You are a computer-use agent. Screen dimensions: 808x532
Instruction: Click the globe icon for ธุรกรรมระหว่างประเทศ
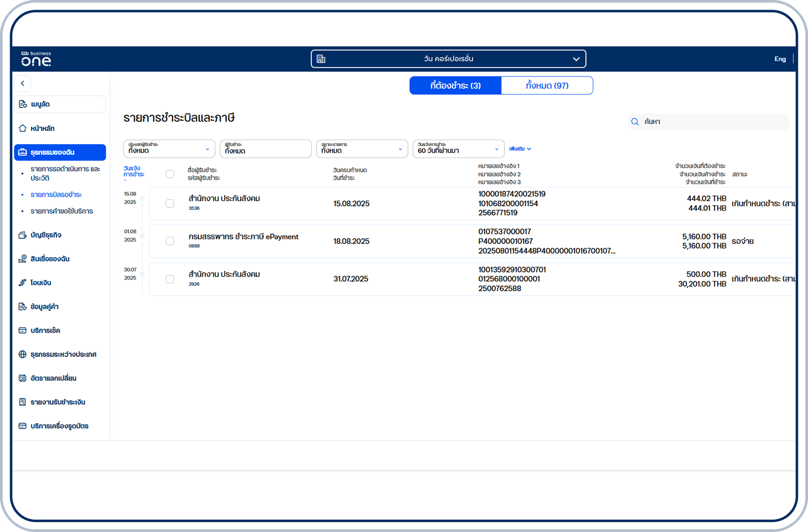[x=22, y=354]
